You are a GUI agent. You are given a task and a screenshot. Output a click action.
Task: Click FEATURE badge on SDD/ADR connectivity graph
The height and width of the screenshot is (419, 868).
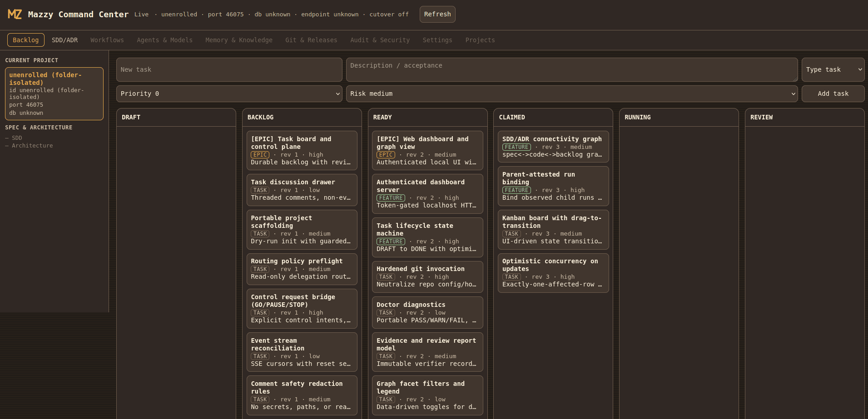pyautogui.click(x=516, y=147)
